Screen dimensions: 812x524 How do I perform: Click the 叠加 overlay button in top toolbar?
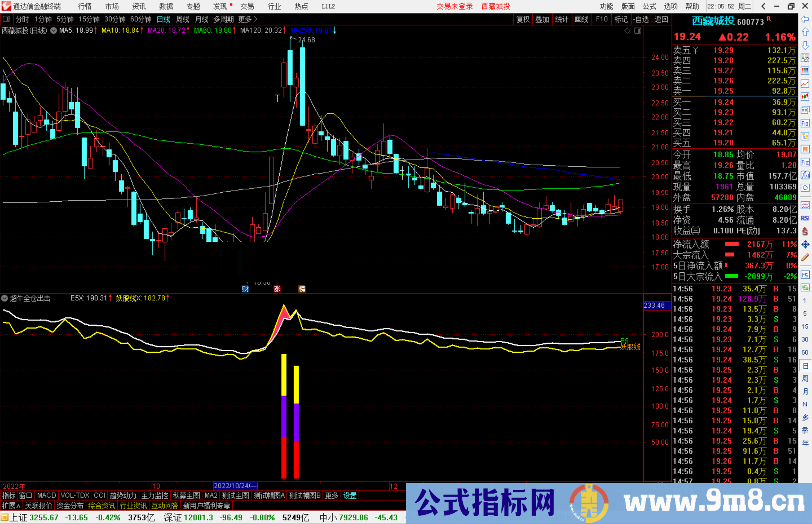coord(542,19)
